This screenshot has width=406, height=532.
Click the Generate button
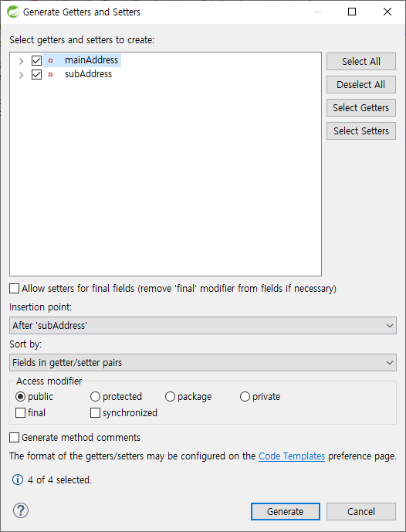286,511
